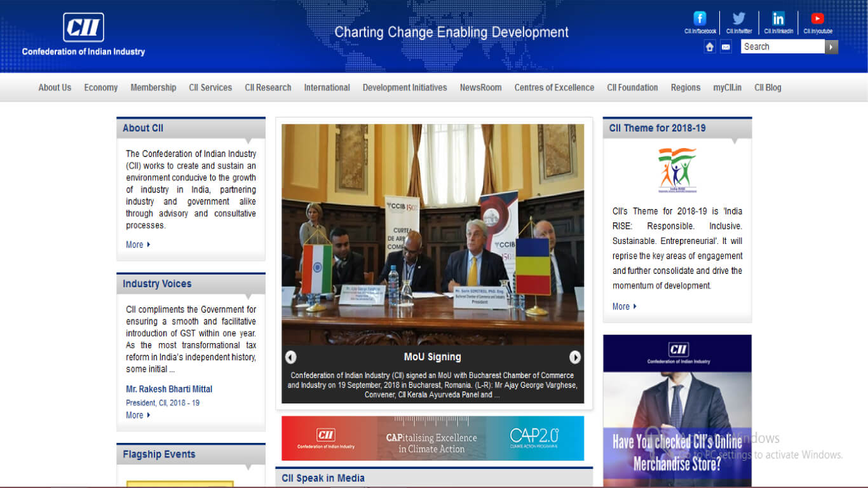Open Mr. Rakesh Bharti Mittal link
The width and height of the screenshot is (868, 488).
pos(169,389)
